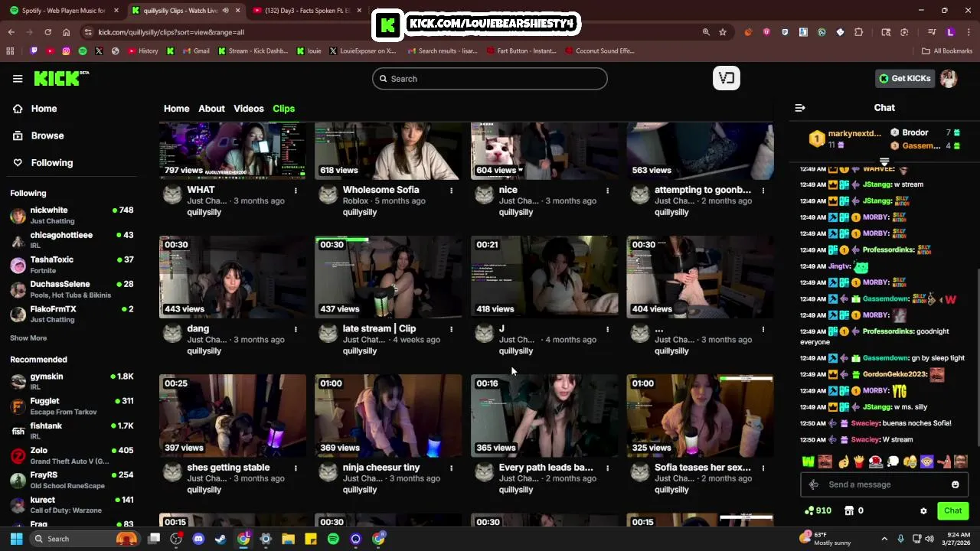Viewport: 980px width, 551px height.
Task: Click the green Kick logo
Action: click(x=61, y=78)
